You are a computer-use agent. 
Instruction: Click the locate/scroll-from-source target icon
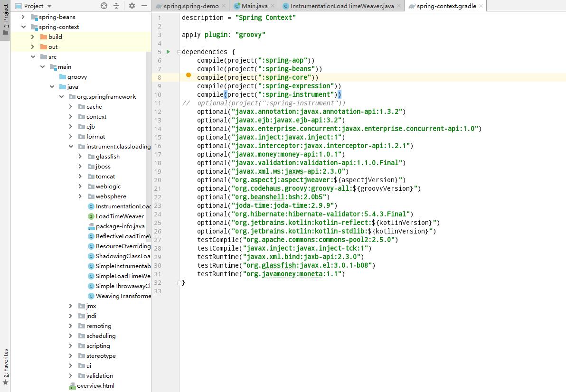(x=104, y=6)
